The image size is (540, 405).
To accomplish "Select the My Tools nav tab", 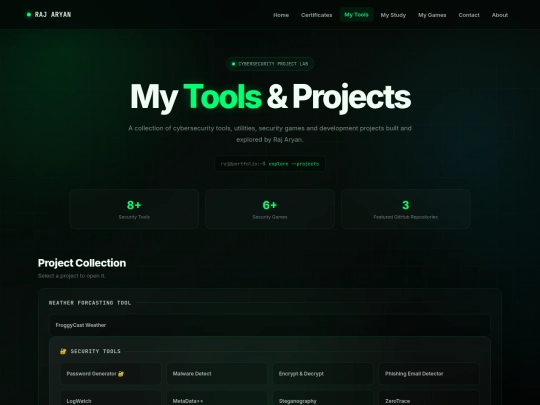I will click(x=356, y=14).
